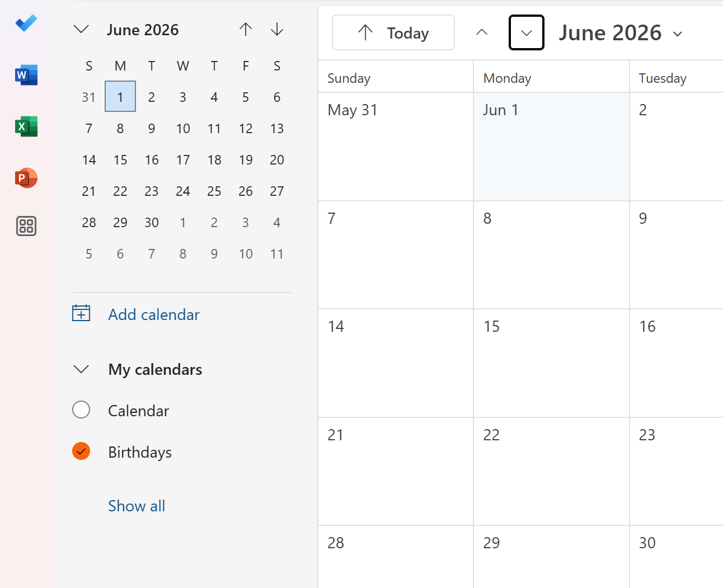Navigate to the previous month in main view
Image resolution: width=723 pixels, height=588 pixels.
482,32
